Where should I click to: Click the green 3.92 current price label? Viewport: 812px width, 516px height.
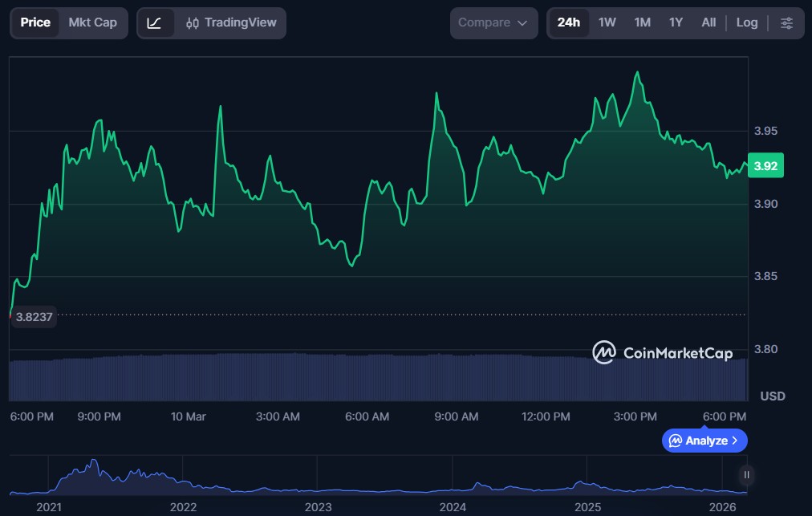(x=765, y=166)
